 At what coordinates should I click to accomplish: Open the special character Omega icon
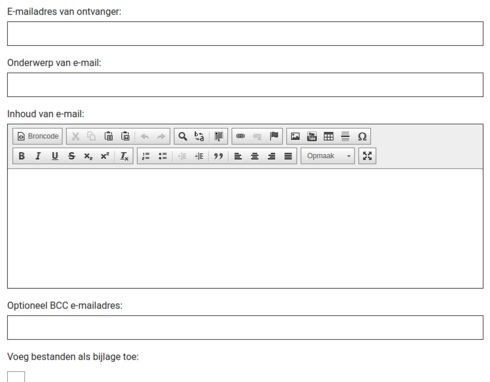click(362, 136)
